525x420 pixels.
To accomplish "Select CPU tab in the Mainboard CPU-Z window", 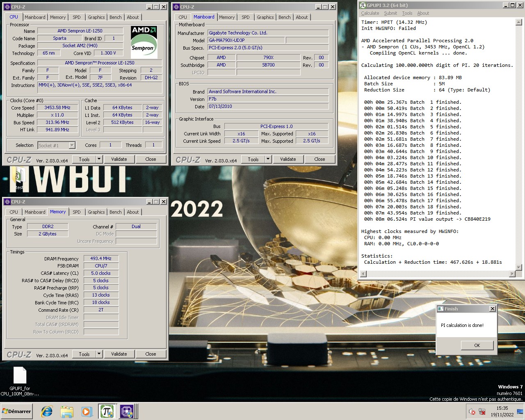I will coord(183,17).
